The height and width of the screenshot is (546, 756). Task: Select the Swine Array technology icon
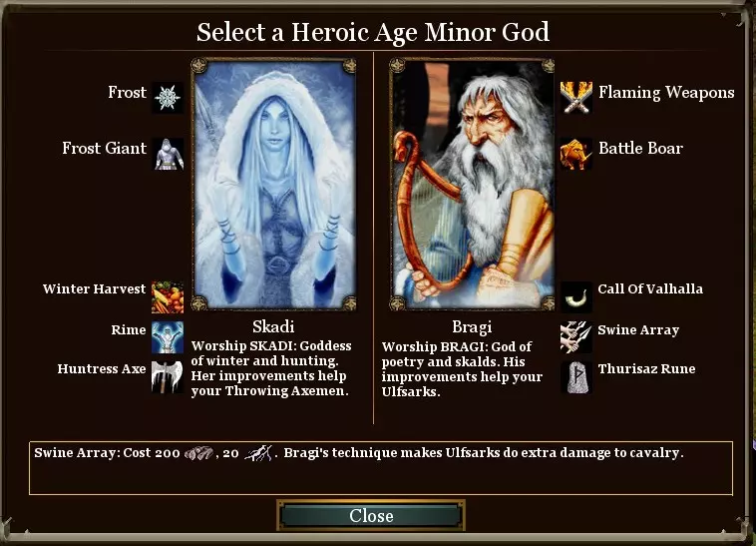pyautogui.click(x=576, y=337)
